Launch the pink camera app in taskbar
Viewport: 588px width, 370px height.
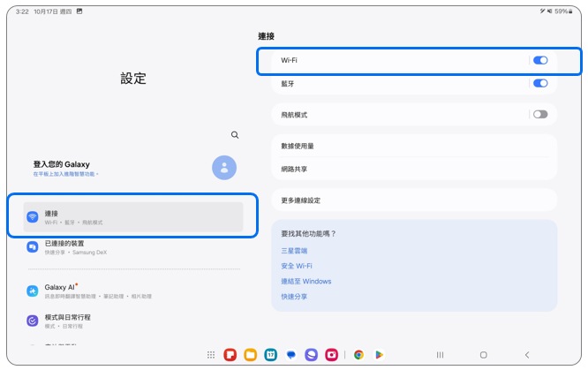pyautogui.click(x=331, y=355)
